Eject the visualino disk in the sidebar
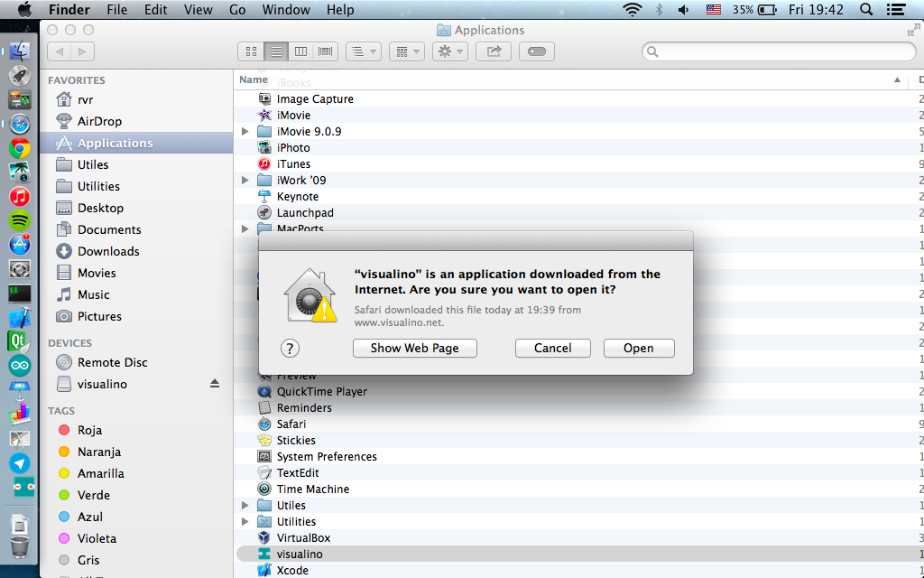 215,384
